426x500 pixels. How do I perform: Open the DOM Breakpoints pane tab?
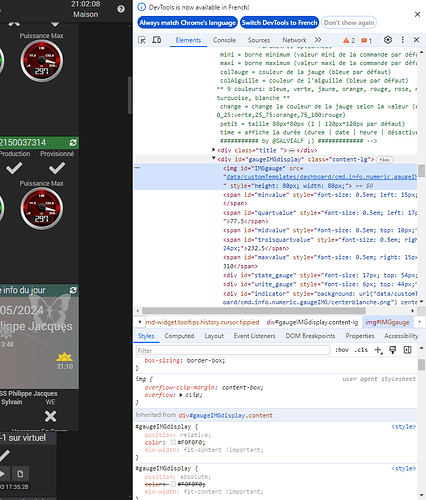click(310, 336)
